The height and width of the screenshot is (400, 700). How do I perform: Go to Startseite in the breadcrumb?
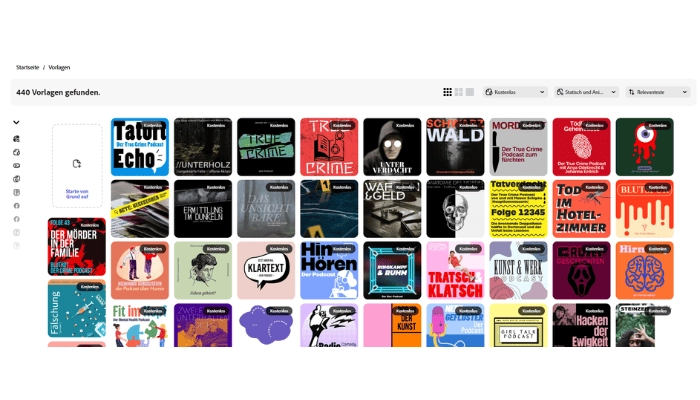pos(28,67)
